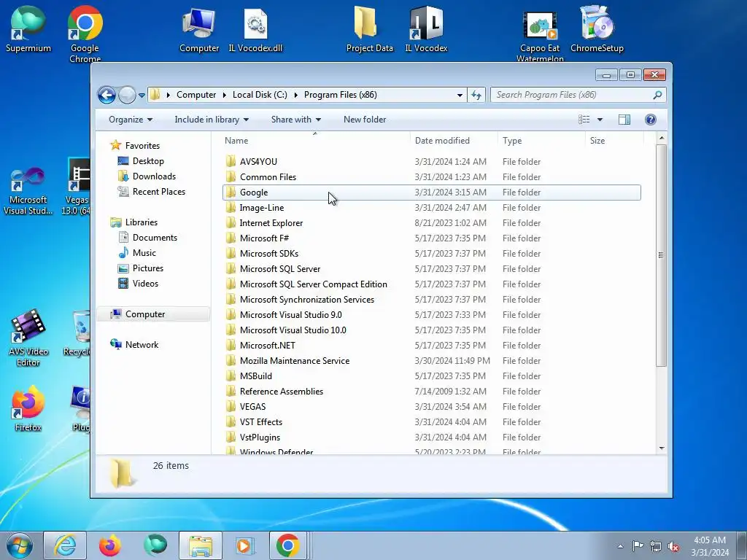Select the IL Vocodex desktop shortcut

[x=426, y=29]
